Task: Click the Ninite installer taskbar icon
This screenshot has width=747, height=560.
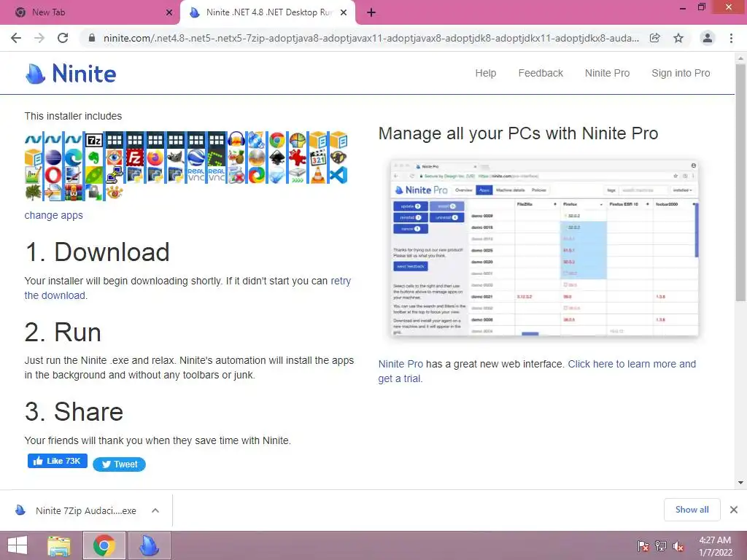Action: (x=149, y=545)
